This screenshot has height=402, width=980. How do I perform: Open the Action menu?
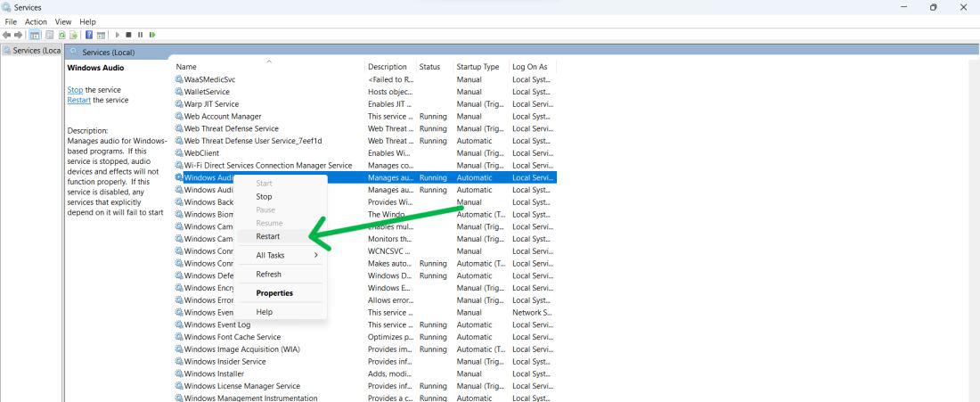pos(36,22)
